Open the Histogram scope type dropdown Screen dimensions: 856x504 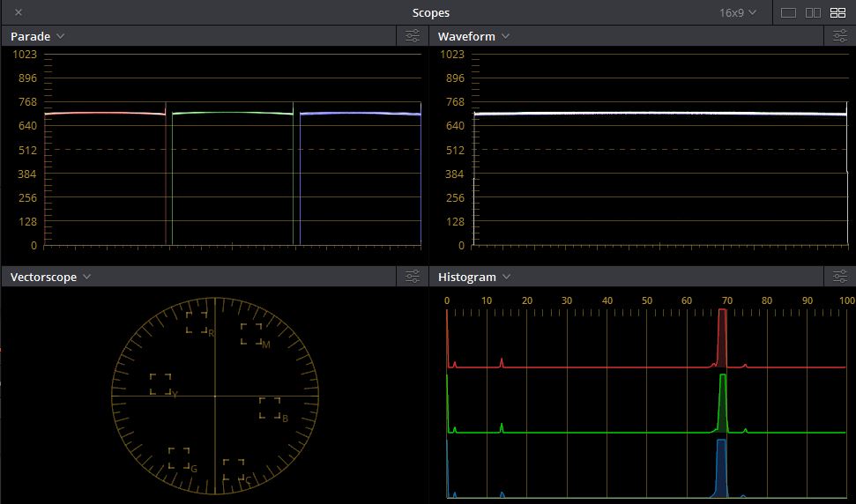tap(474, 277)
